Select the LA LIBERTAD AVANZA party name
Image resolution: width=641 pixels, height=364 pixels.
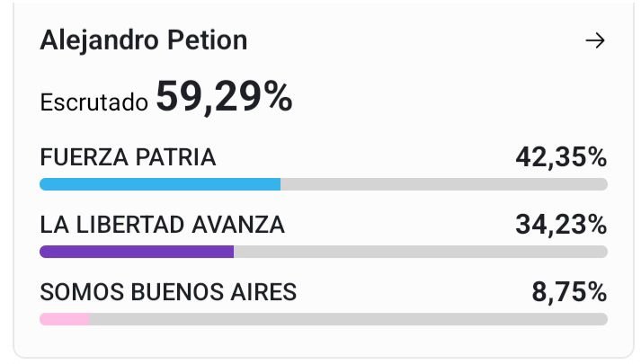162,225
